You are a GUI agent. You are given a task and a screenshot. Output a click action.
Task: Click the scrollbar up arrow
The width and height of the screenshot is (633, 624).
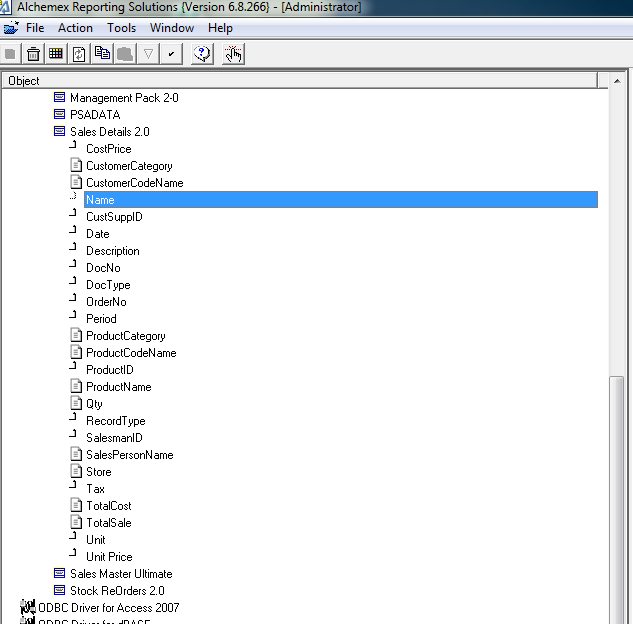(x=616, y=80)
